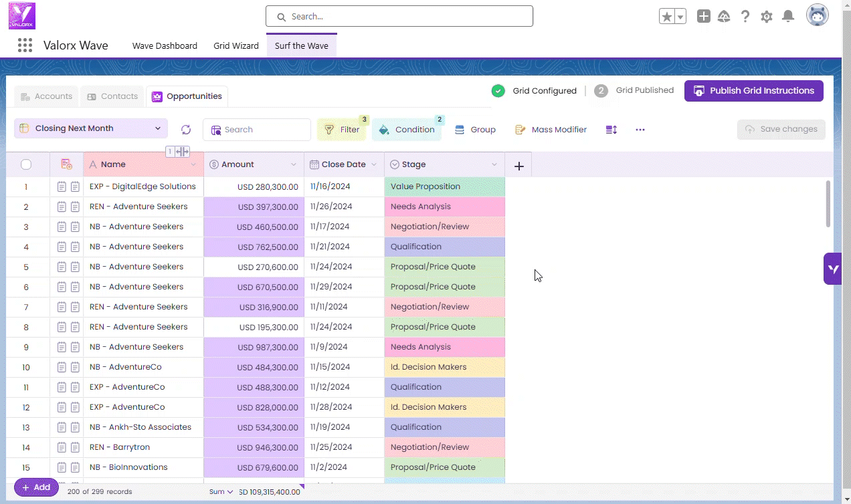Viewport: 851px width, 504px height.
Task: Open row height settings icon
Action: click(611, 130)
